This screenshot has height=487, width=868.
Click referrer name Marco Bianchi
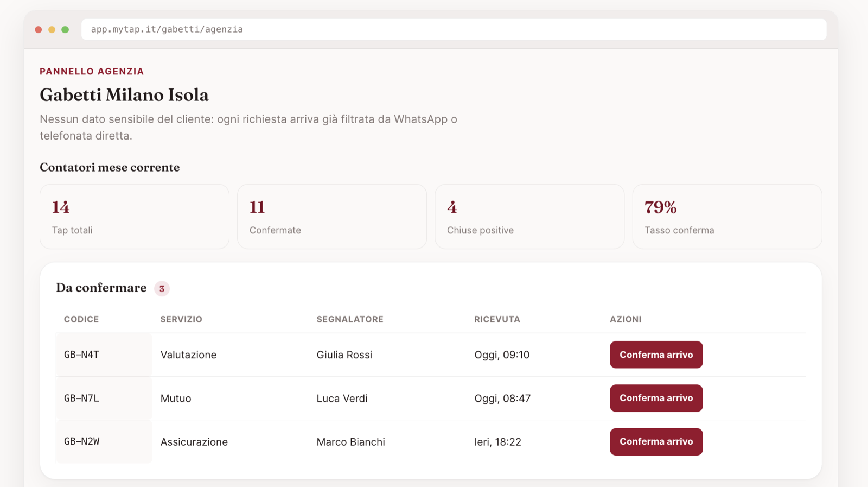[351, 442]
